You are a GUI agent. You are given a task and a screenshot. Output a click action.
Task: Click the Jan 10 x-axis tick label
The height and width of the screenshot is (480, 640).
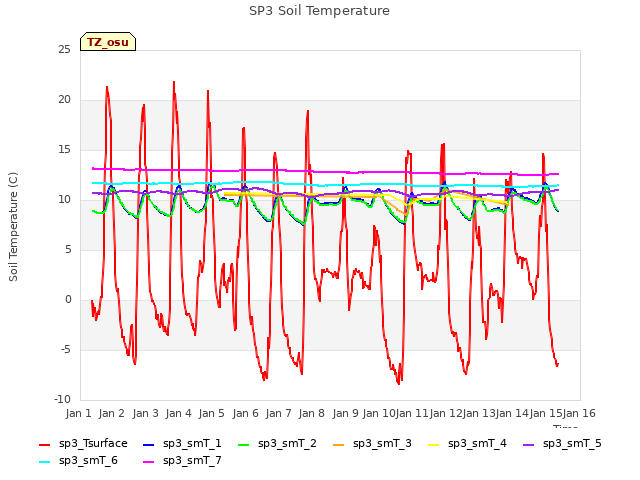coord(379,413)
